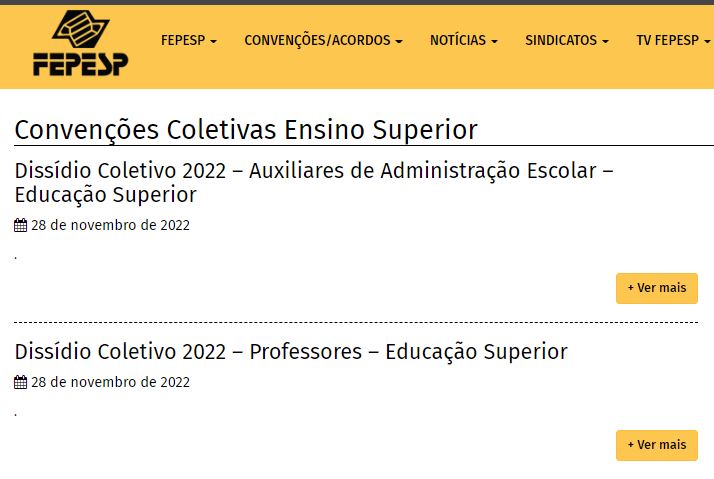The image size is (714, 479).
Task: Click Ver mais for Auxiliares de Administração Escolar
Action: (656, 288)
